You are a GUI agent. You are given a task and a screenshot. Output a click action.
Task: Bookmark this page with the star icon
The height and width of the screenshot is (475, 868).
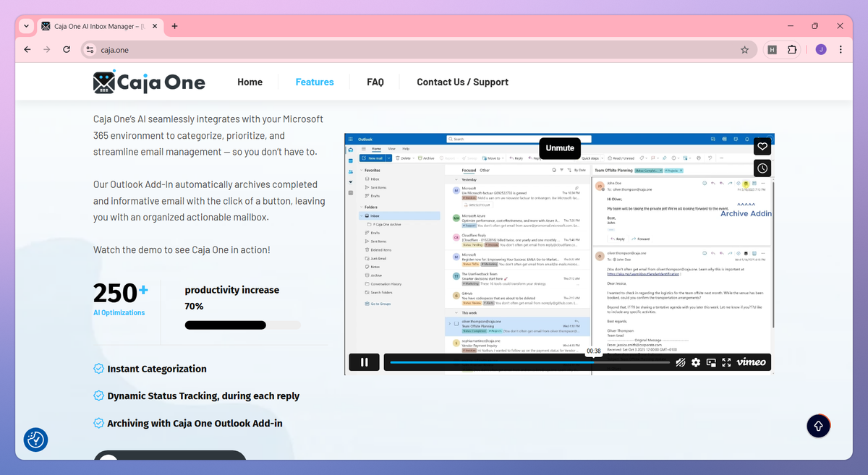(745, 50)
